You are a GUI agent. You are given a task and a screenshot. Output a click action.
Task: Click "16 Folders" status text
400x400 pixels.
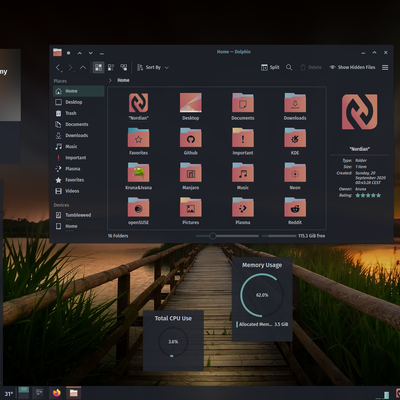[x=118, y=236]
